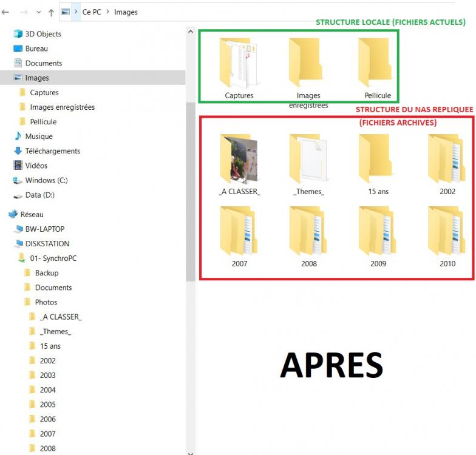Click the forward navigation arrow
This screenshot has width=476, height=455.
pyautogui.click(x=24, y=12)
